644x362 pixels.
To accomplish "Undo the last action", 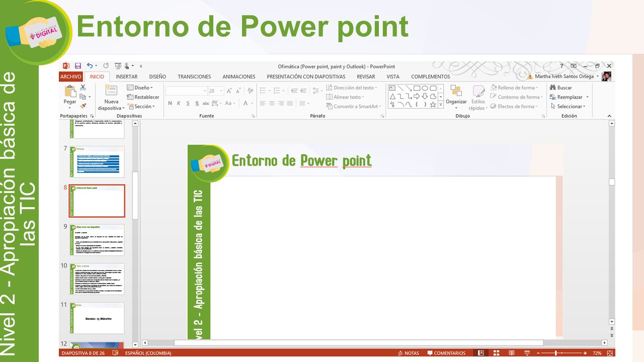I will pyautogui.click(x=90, y=66).
